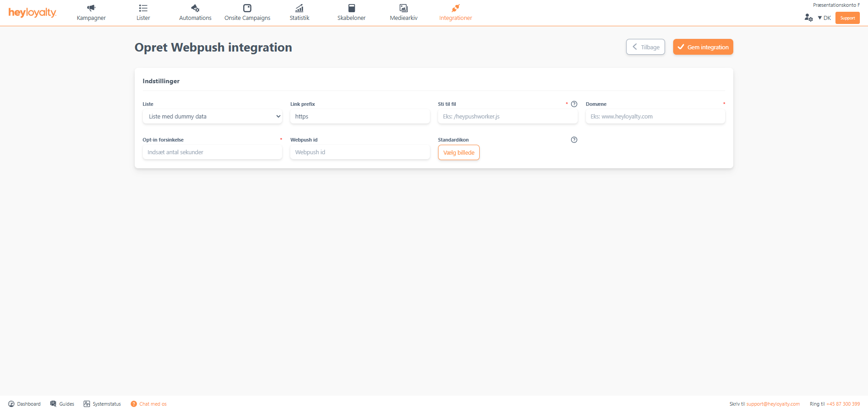The width and height of the screenshot is (868, 412).
Task: Click the user settings icon
Action: [808, 18]
